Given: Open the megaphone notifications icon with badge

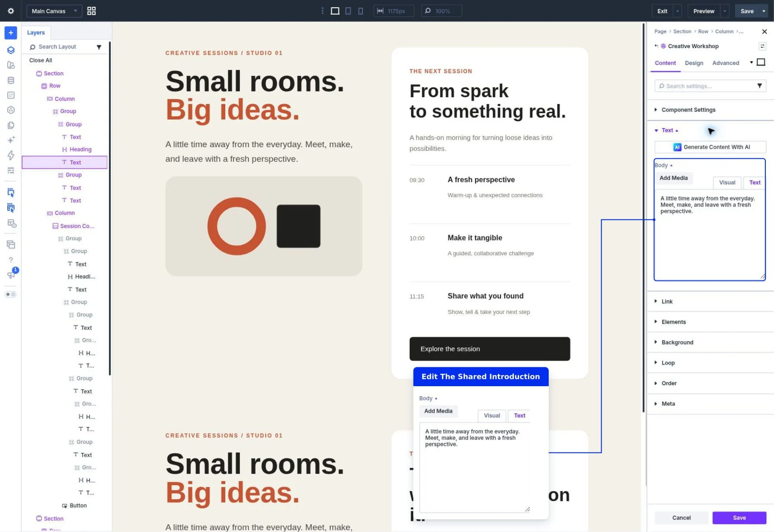Looking at the screenshot, I should pyautogui.click(x=11, y=275).
